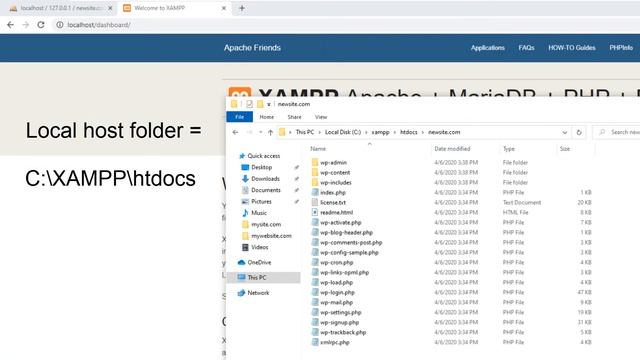Open the Applications navigation link
This screenshot has width=640, height=360.
(x=488, y=48)
